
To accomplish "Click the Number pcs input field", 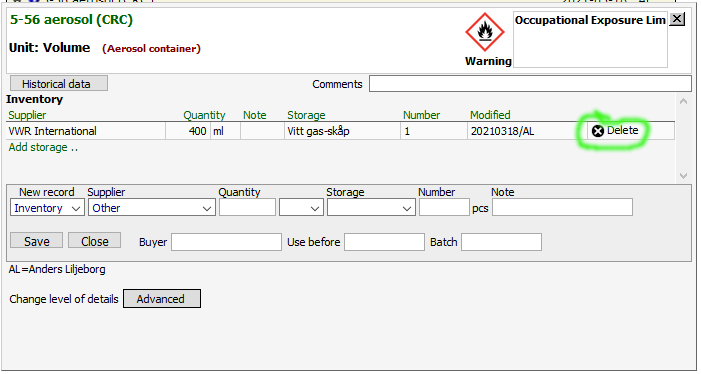I will pos(444,208).
